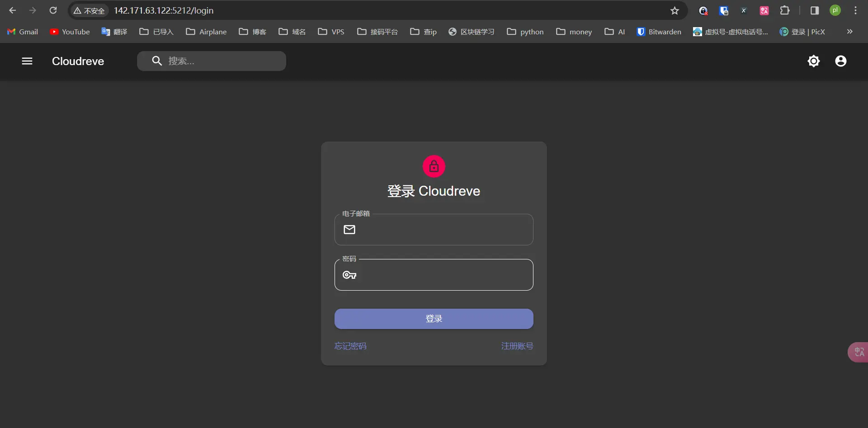Screen dimensions: 868x428
Task: Toggle the browser side panel
Action: (x=815, y=10)
